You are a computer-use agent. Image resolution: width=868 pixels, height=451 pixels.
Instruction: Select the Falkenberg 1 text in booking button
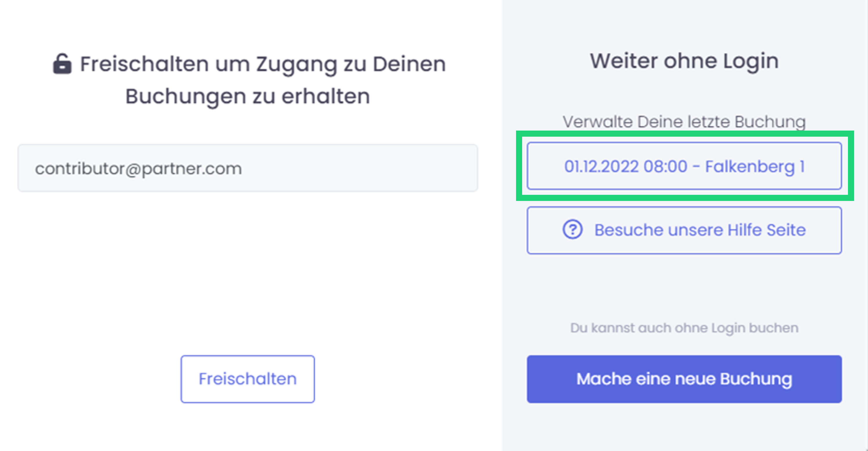[755, 166]
